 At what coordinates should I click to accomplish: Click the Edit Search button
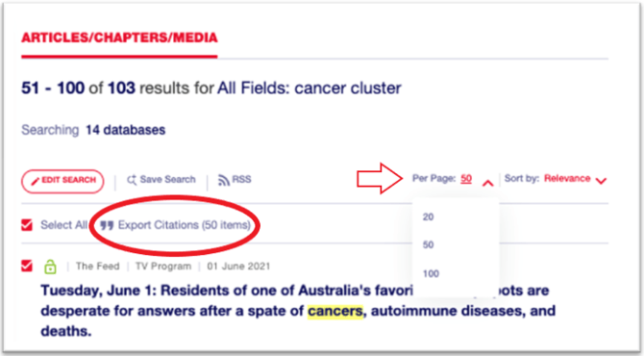62,181
